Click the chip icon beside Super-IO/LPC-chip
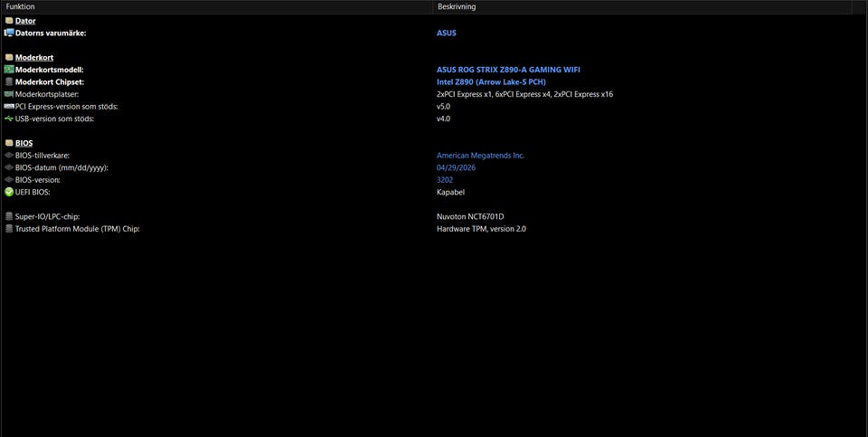 pyautogui.click(x=9, y=216)
